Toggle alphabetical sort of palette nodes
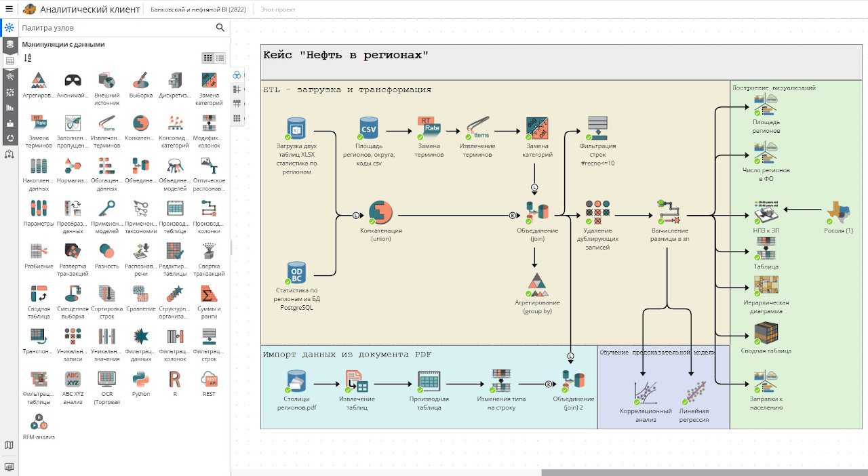This screenshot has height=476, width=868. (28, 58)
